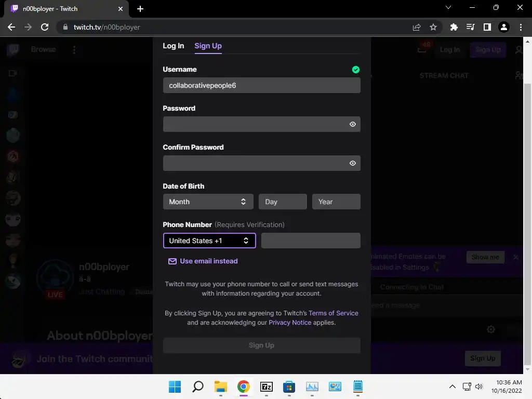Open the Windows Start menu
This screenshot has width=532, height=399.
click(x=175, y=387)
